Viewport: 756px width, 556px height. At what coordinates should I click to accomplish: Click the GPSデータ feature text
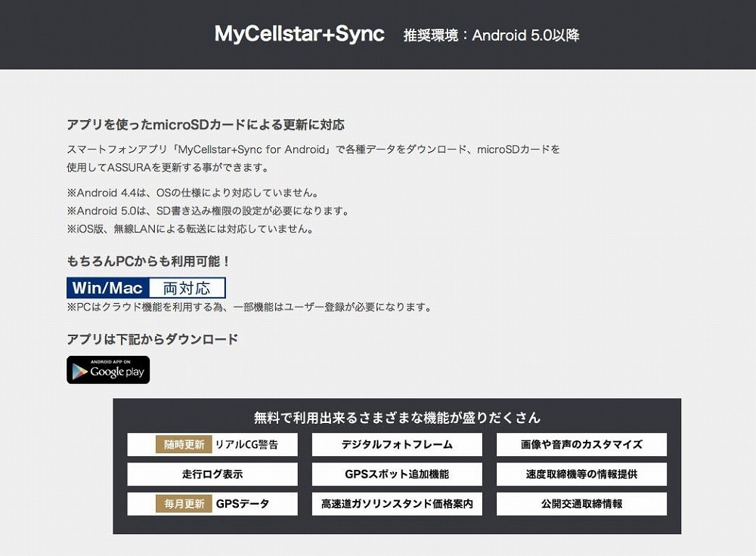pyautogui.click(x=243, y=504)
